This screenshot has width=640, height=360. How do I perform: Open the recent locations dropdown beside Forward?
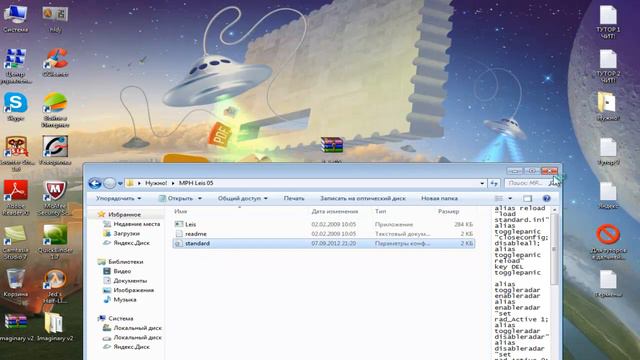[120, 183]
